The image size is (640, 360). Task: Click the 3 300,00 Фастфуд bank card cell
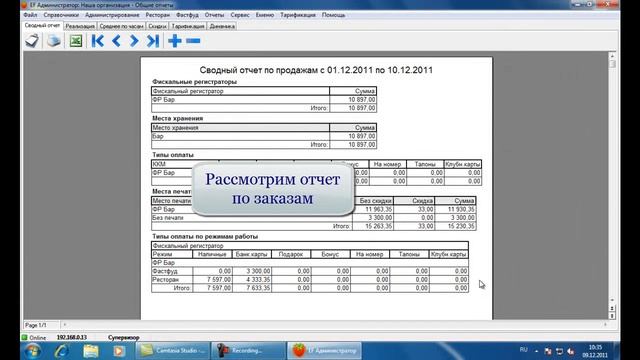click(x=252, y=271)
